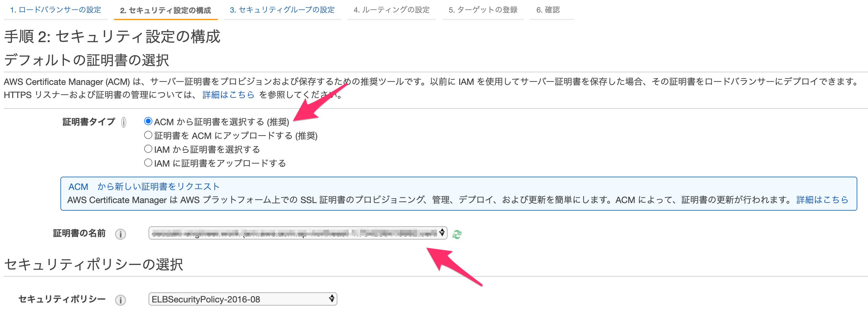
Task: Choose 証明書を ACM にアップロードする option
Action: pos(148,135)
